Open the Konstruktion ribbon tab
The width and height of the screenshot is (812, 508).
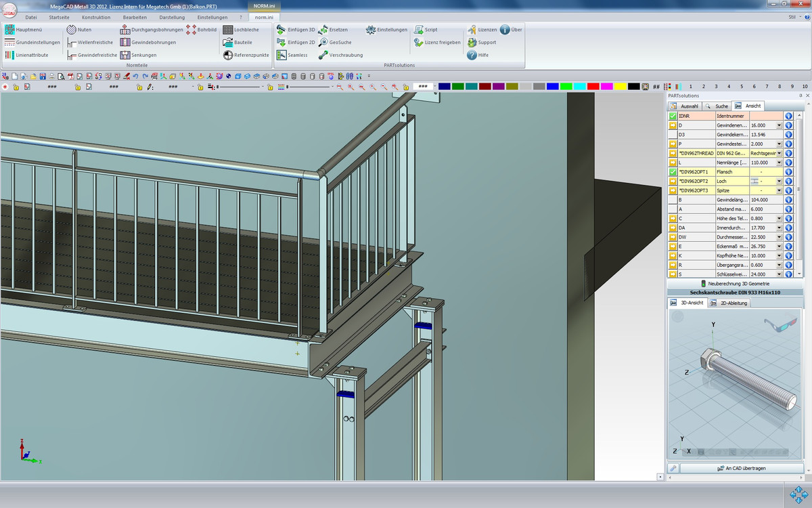tap(95, 17)
